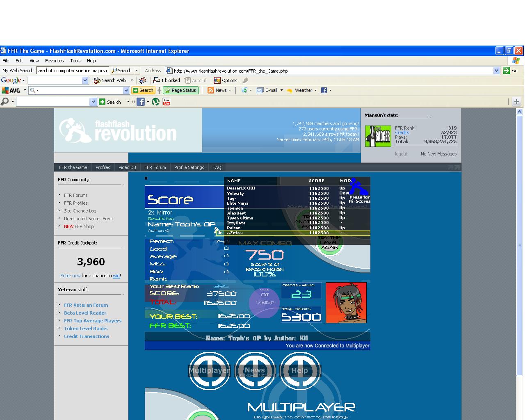This screenshot has width=525, height=420.
Task: Click the green Go arrow button
Action: (x=507, y=71)
